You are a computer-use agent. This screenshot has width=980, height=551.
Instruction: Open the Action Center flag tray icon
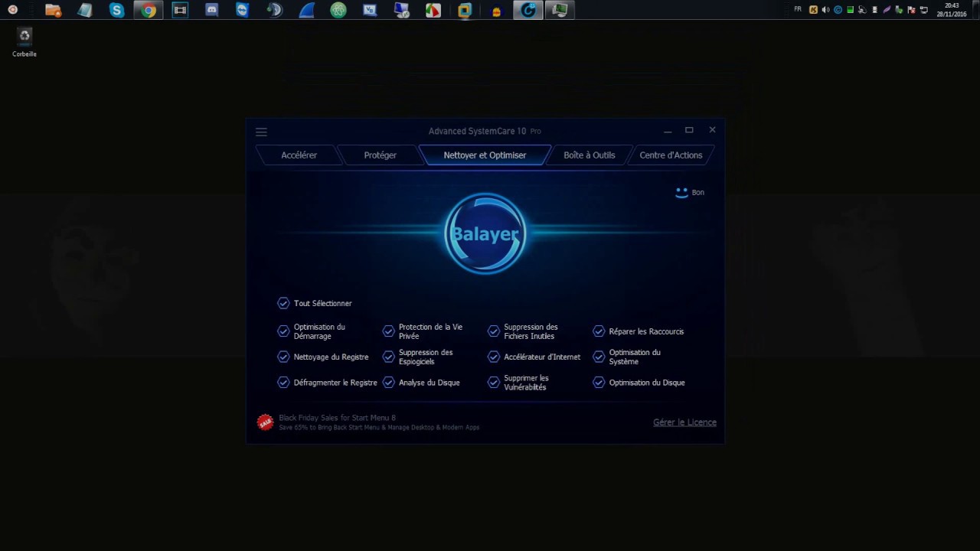911,11
